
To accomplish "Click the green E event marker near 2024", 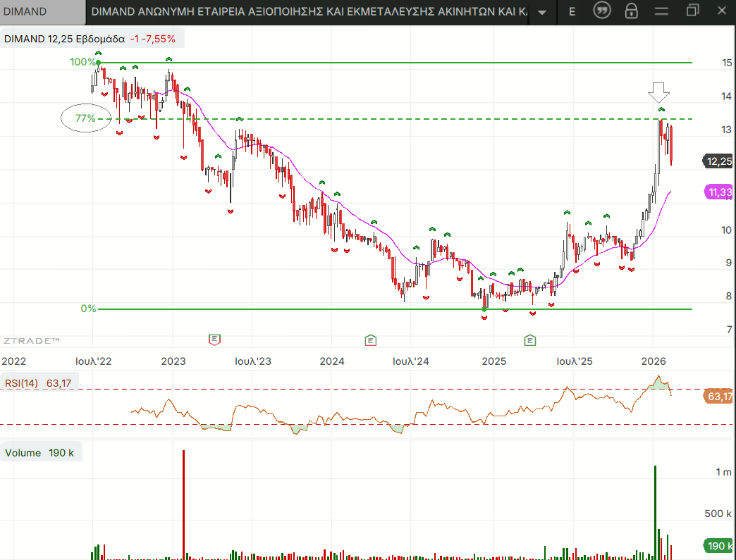I will tap(370, 340).
